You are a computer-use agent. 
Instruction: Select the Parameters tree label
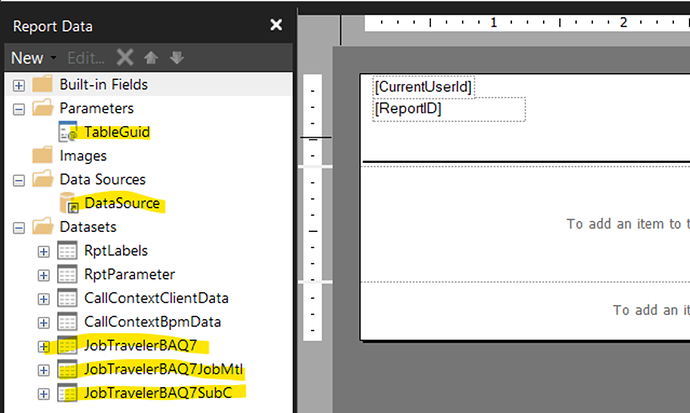96,108
